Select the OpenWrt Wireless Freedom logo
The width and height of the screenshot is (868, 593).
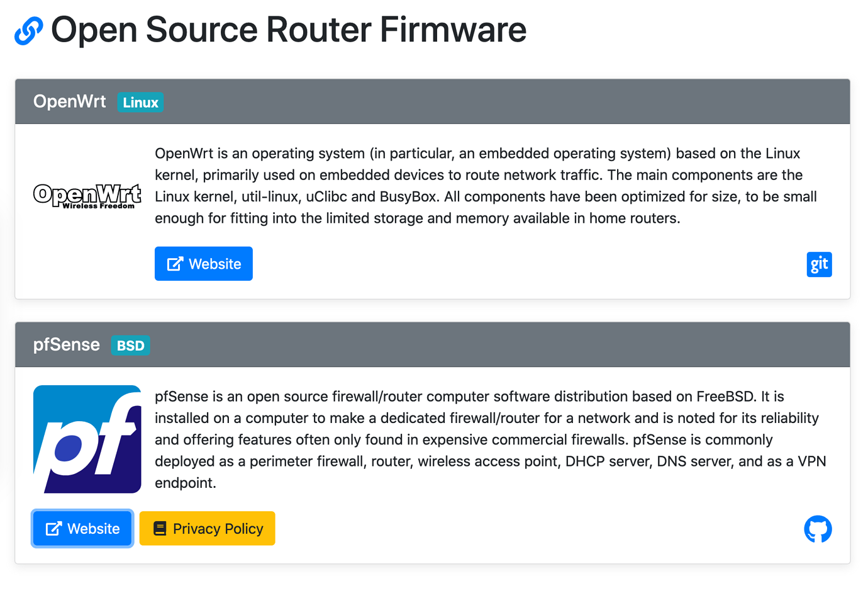87,196
